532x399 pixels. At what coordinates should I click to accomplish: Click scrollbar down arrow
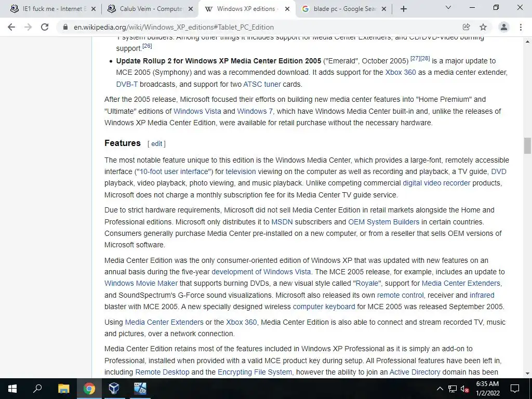point(527,373)
